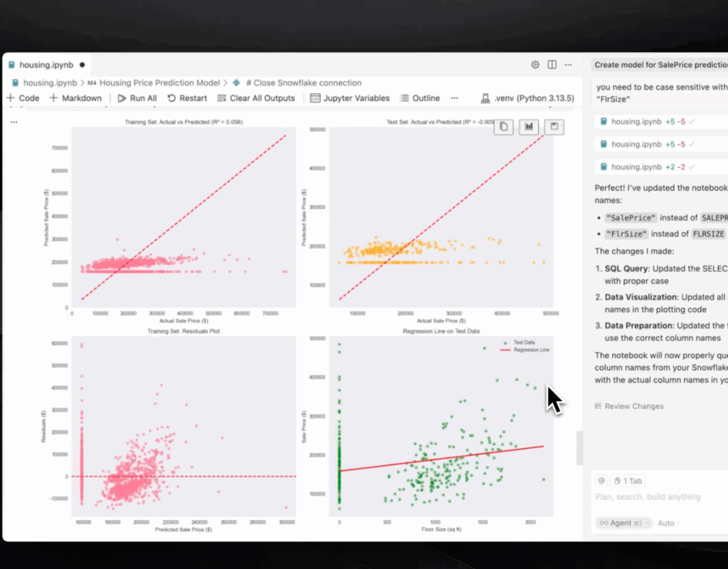This screenshot has width=728, height=569.
Task: Click the split editor icon
Action: pos(552,65)
